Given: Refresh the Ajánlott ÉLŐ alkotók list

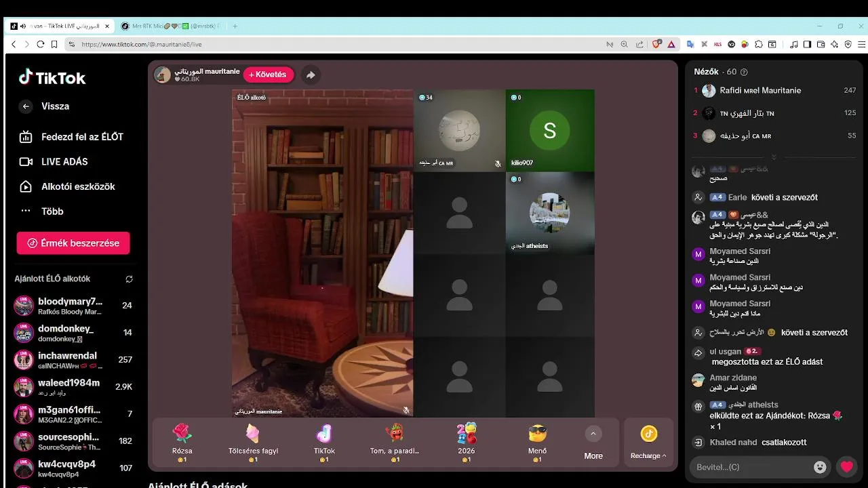Looking at the screenshot, I should point(129,279).
